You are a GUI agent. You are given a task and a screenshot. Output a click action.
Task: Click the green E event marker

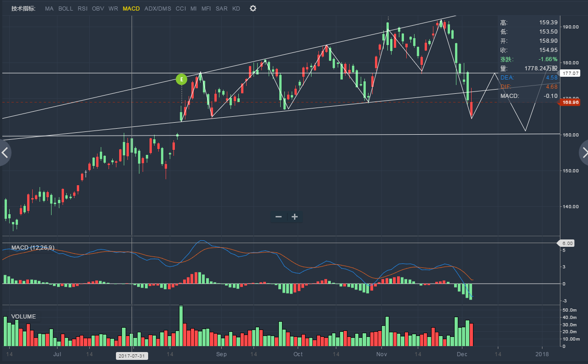click(x=181, y=79)
